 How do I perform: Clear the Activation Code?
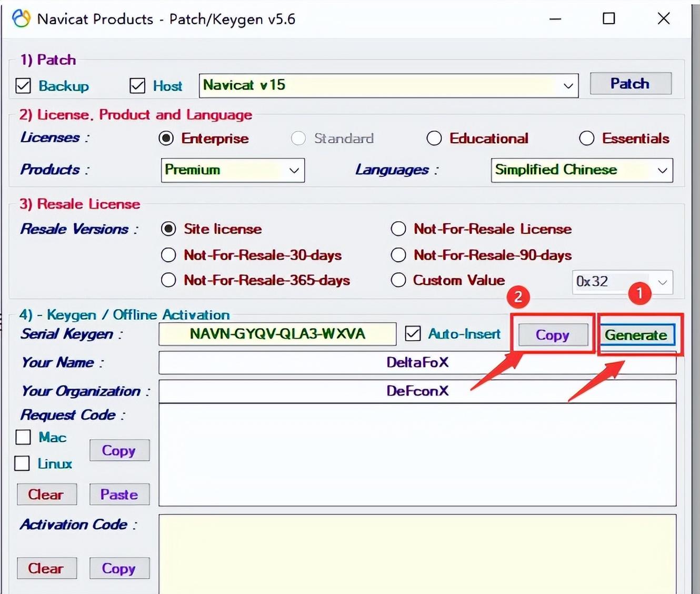pos(46,568)
